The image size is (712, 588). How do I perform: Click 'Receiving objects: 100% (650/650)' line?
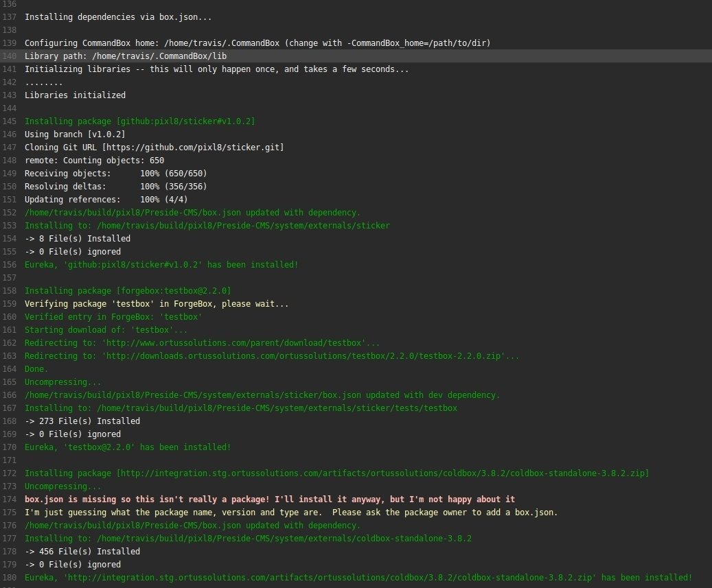click(116, 174)
